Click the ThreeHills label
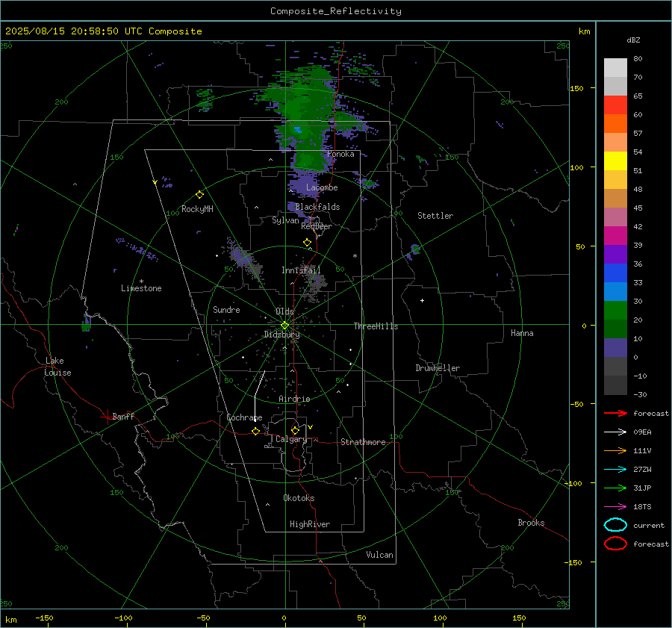672x628 pixels. coord(376,326)
